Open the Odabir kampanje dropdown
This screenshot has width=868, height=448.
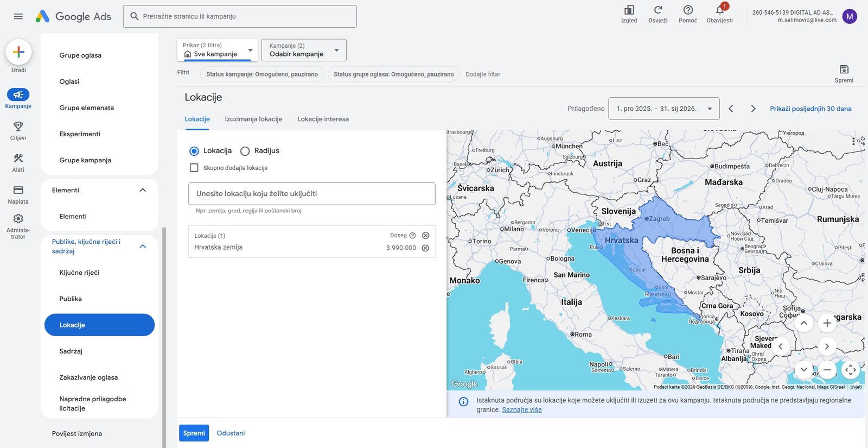click(x=304, y=50)
